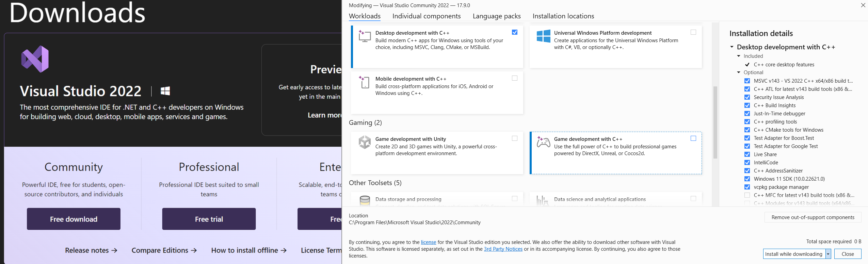This screenshot has height=264, width=868.
Task: Check Game development with C++ workload
Action: (x=693, y=138)
